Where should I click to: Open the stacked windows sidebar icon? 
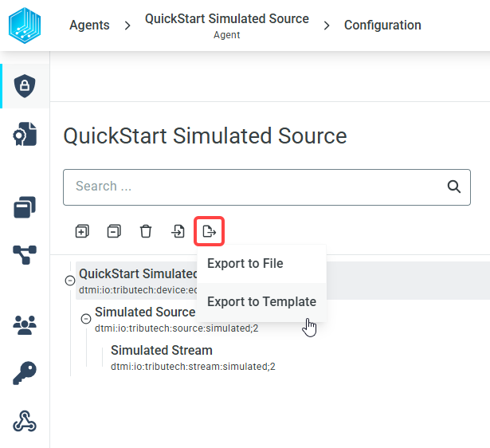25,207
